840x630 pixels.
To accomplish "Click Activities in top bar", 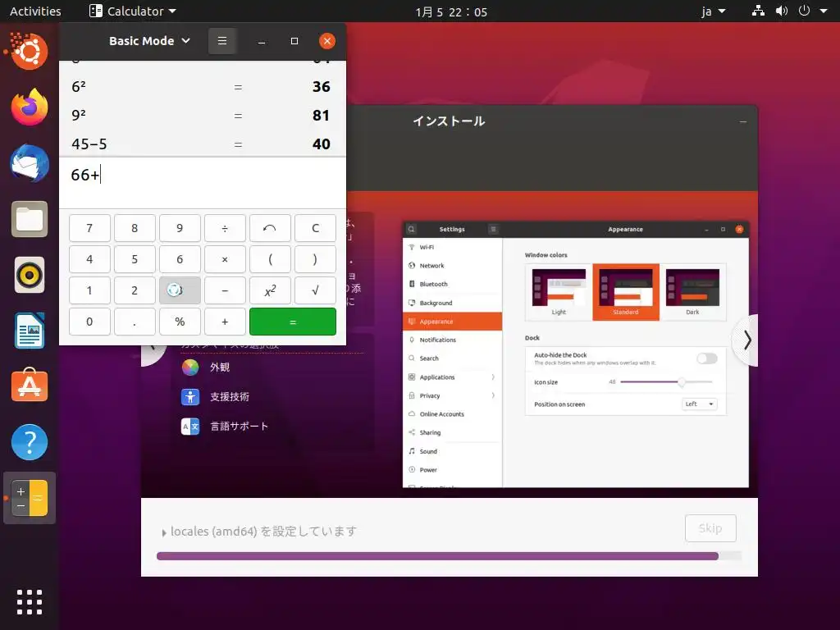I will coord(35,11).
